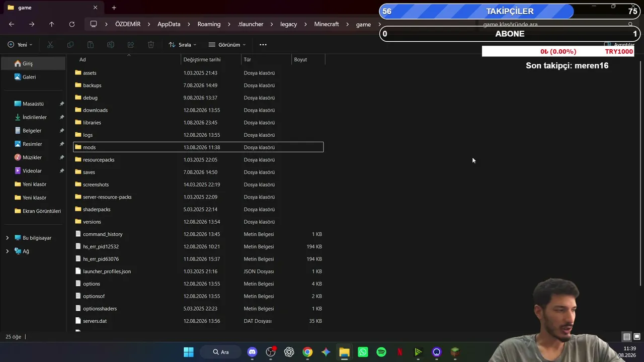Sort by the Boyut column header
This screenshot has height=362, width=644.
point(308,59)
